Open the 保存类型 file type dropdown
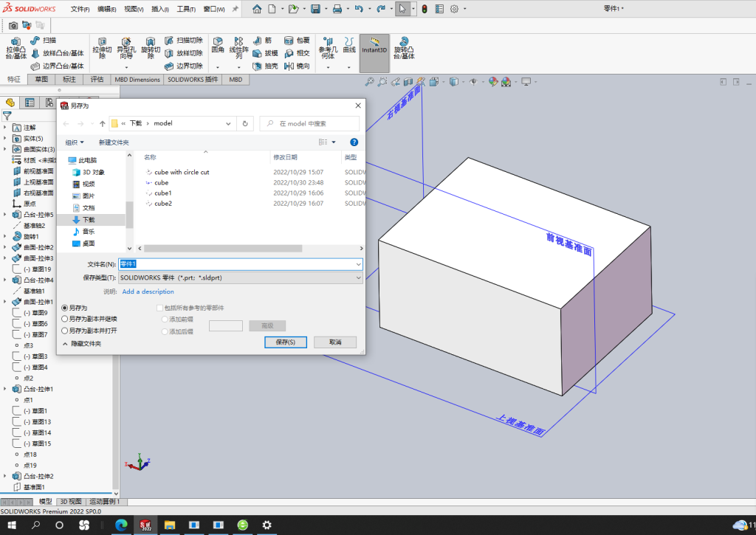The image size is (756, 535). (x=241, y=277)
